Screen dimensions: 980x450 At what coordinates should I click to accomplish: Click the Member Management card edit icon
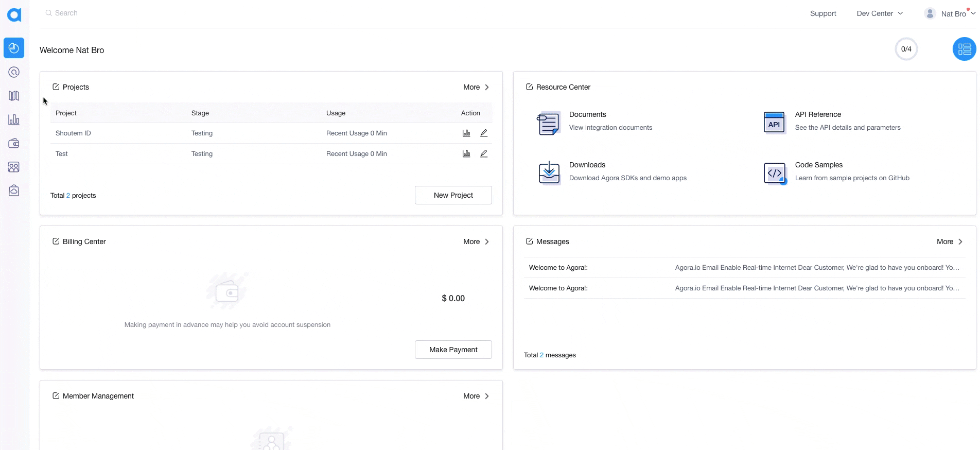pos(56,396)
